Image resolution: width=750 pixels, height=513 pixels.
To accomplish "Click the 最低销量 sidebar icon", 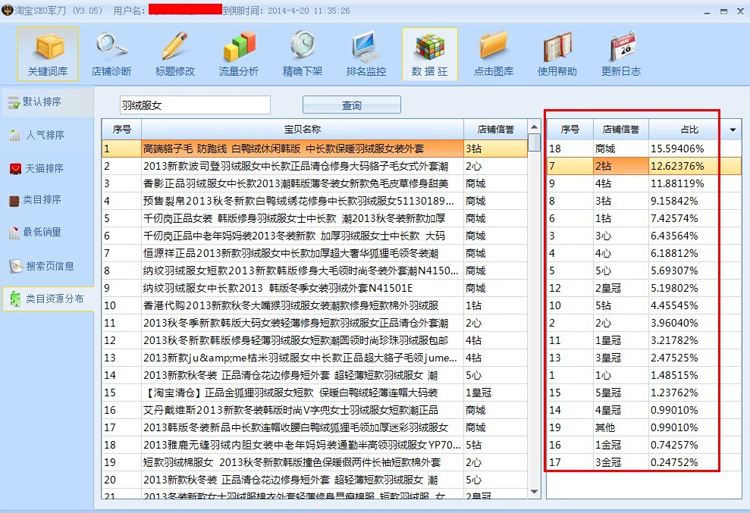I will point(14,232).
